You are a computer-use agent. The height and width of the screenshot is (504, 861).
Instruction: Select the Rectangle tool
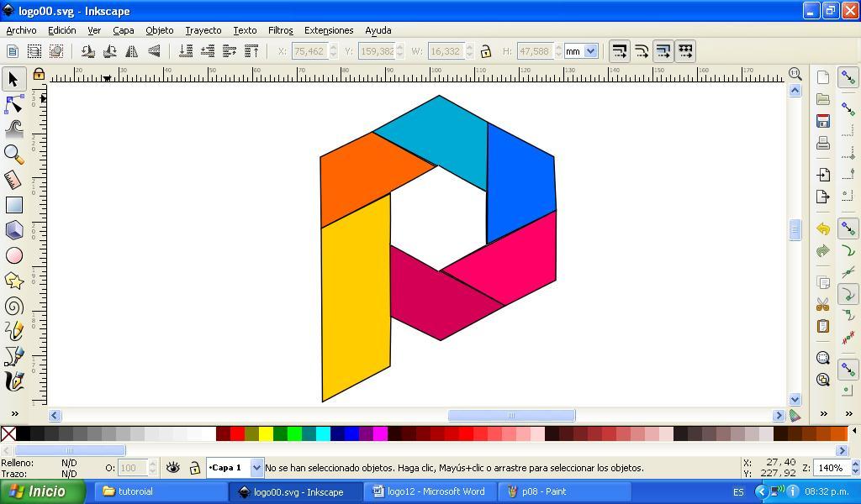click(x=13, y=205)
